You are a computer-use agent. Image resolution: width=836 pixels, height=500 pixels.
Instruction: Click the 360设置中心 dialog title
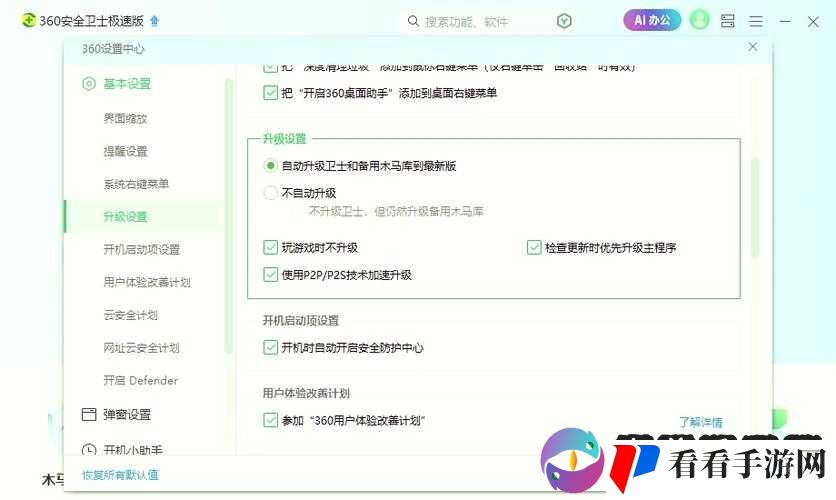click(112, 49)
